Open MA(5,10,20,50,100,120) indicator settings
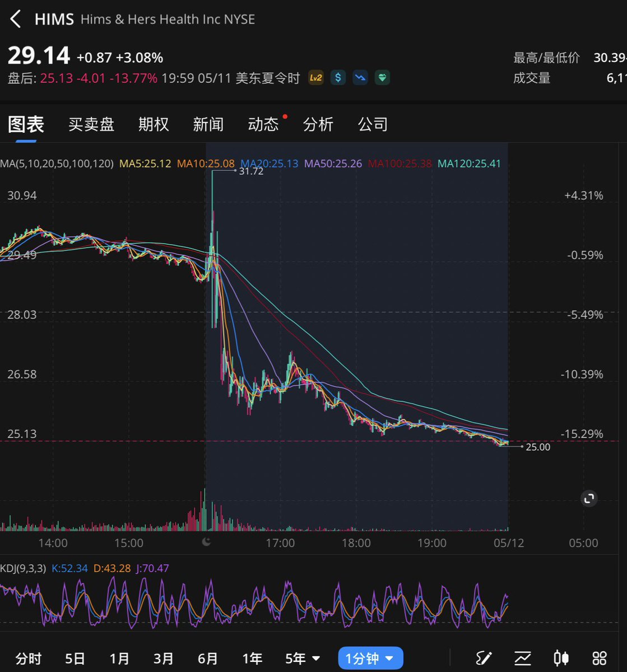 point(57,164)
